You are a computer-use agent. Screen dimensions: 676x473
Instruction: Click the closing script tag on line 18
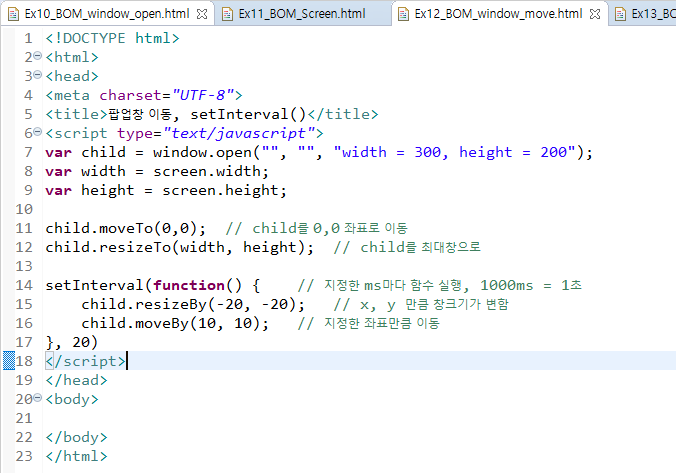(85, 361)
